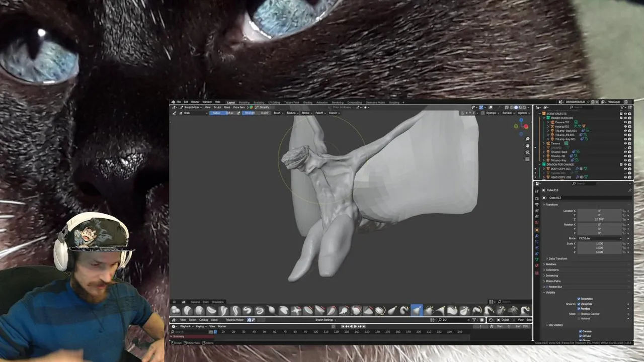644x362 pixels.
Task: Toggle exclude checkbox for DRAGON FOR CHANGE collection
Action: [621, 164]
